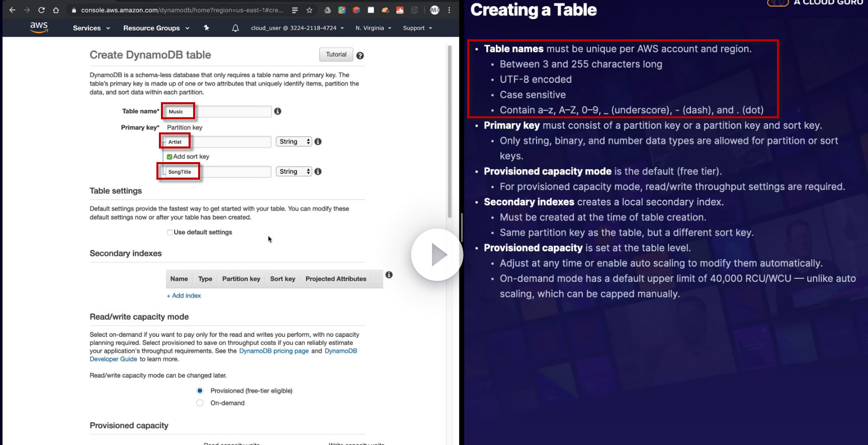The image size is (868, 445).
Task: Open the help question mark beside Tutorial
Action: (360, 55)
